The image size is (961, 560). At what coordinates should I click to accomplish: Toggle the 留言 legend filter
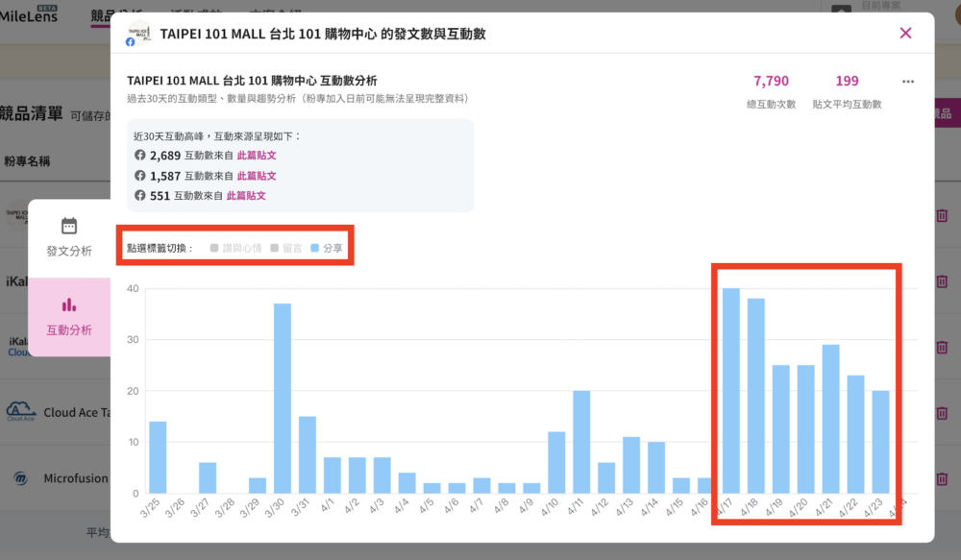click(286, 248)
